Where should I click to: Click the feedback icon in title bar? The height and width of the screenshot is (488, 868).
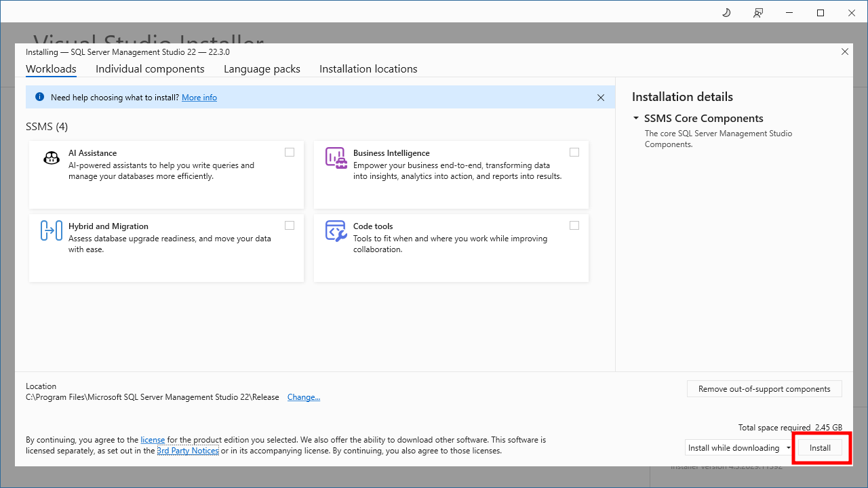click(758, 12)
